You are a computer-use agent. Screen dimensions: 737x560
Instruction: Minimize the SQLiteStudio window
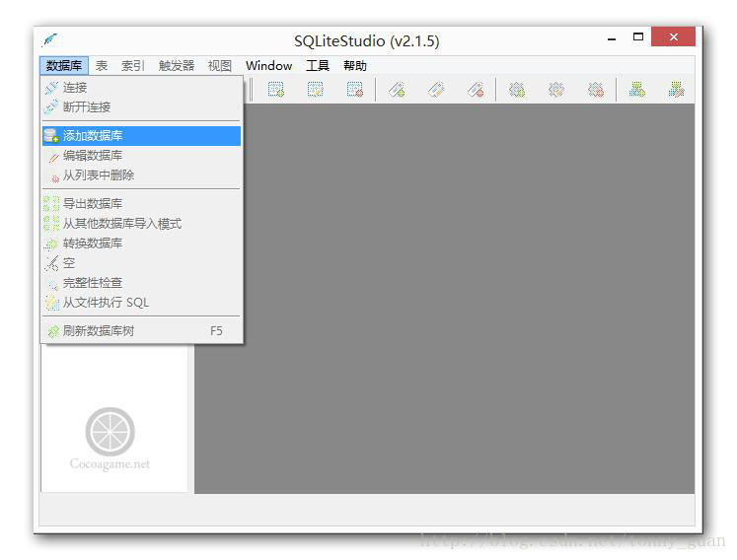pos(612,37)
